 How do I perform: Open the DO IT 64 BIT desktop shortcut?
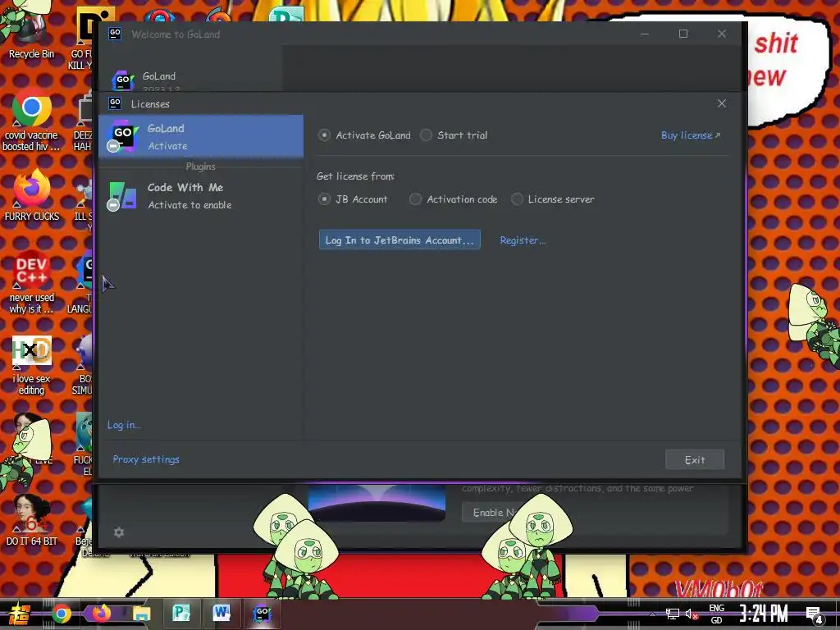coord(31,519)
